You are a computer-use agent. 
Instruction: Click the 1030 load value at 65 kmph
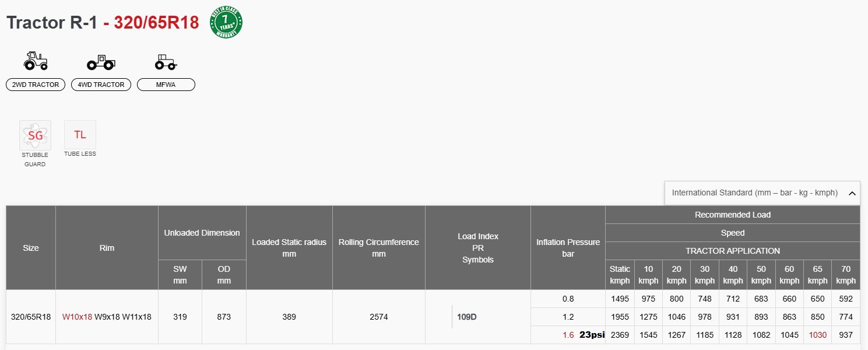tap(817, 335)
